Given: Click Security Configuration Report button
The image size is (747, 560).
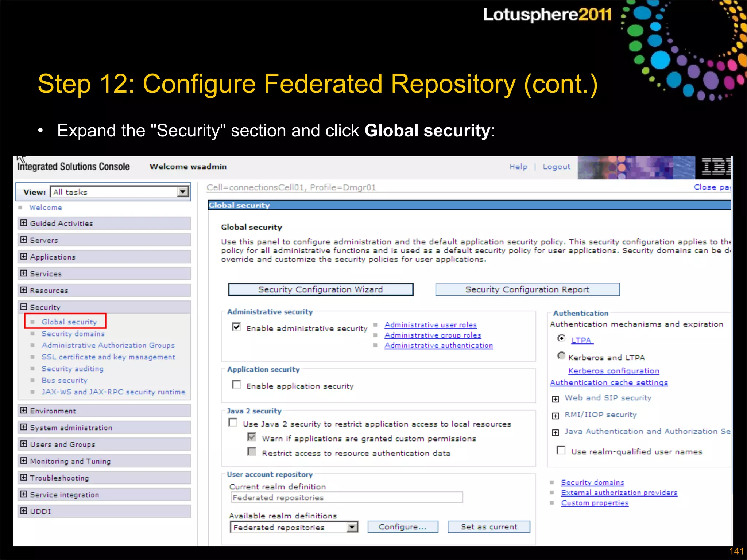Looking at the screenshot, I should (x=527, y=289).
